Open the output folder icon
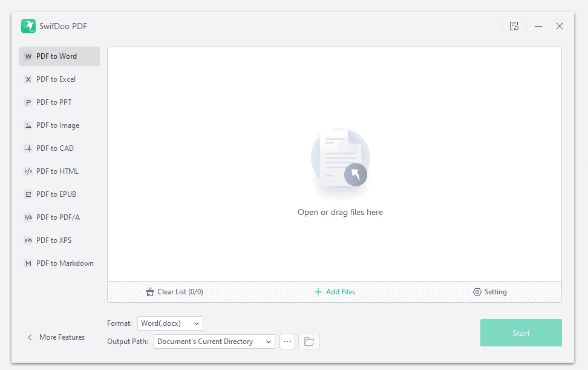The image size is (588, 370). pyautogui.click(x=309, y=341)
